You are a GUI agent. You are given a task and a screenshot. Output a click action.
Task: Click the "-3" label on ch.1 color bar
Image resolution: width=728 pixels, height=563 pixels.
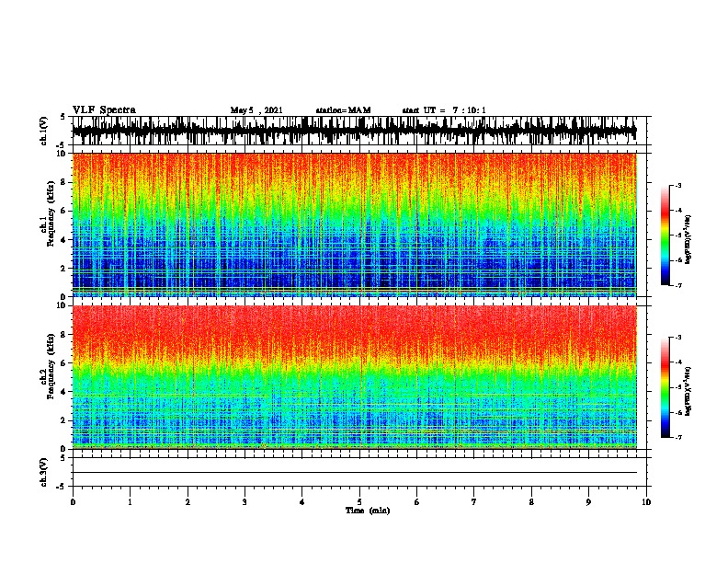point(678,185)
